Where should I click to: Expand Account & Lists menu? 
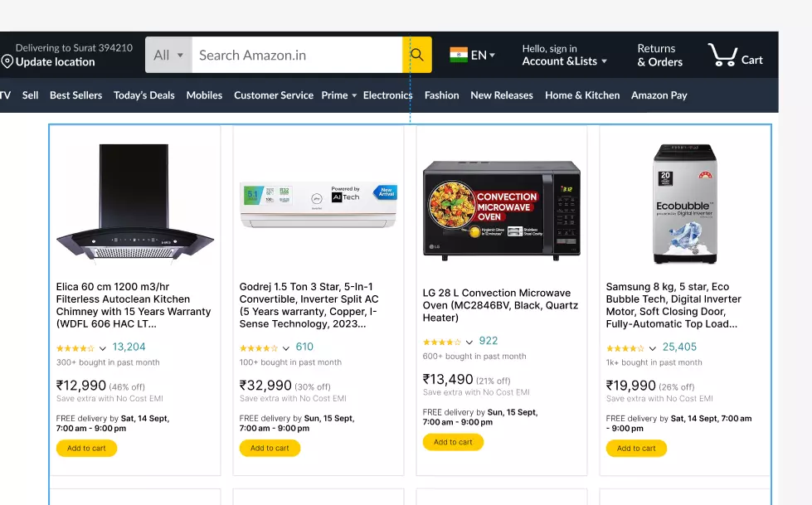point(565,61)
